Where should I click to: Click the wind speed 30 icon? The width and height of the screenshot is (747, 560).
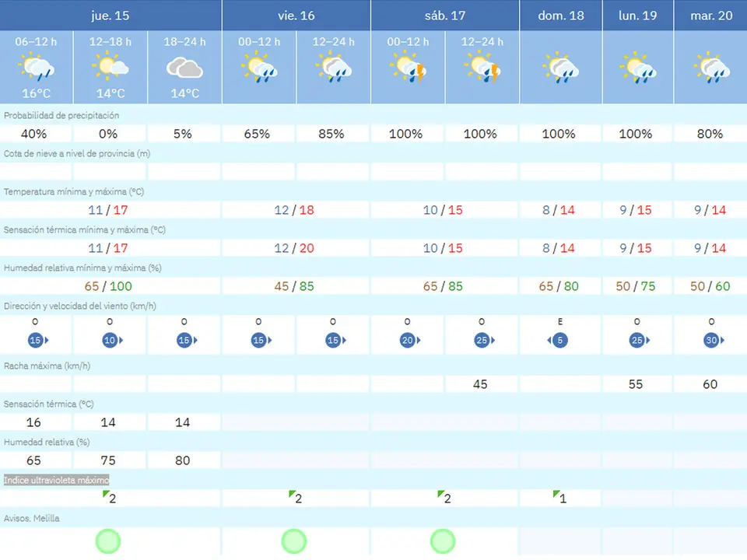pos(714,340)
